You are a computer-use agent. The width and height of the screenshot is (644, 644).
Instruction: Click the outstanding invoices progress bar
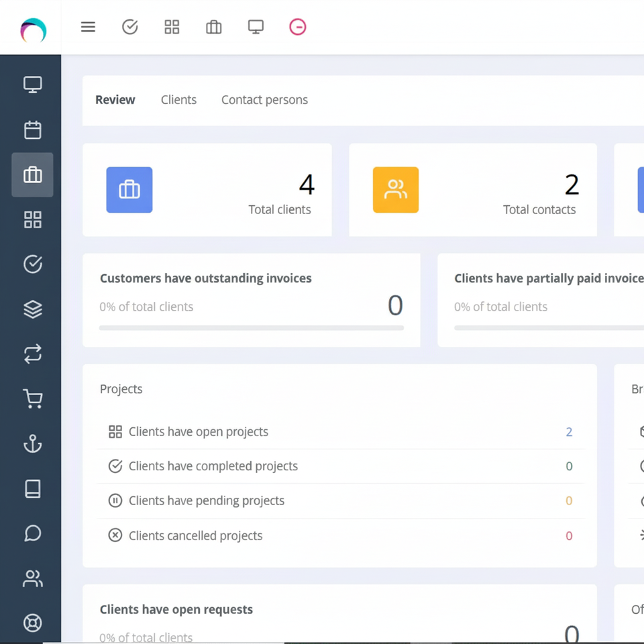point(251,328)
